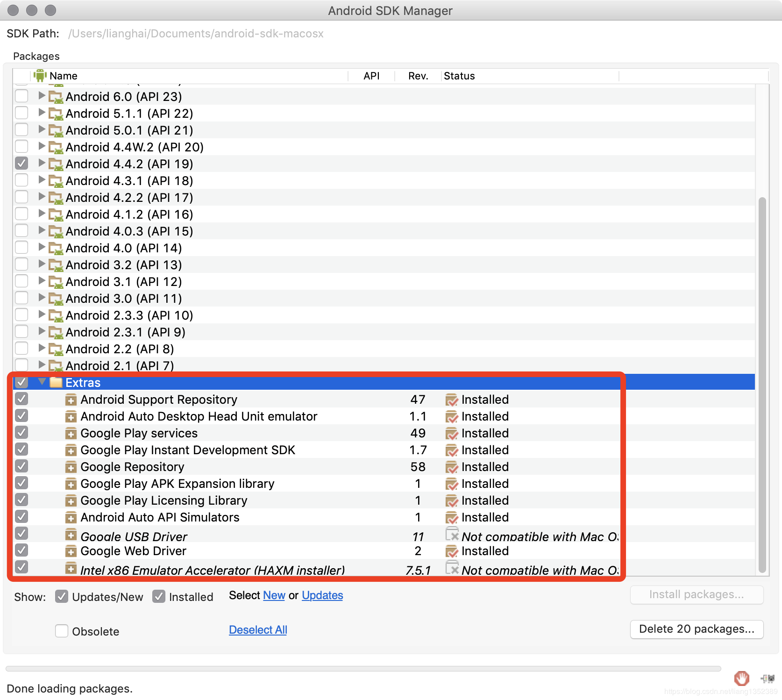
Task: Click the Android 4.4.2 (API 19) folder icon
Action: [56, 164]
